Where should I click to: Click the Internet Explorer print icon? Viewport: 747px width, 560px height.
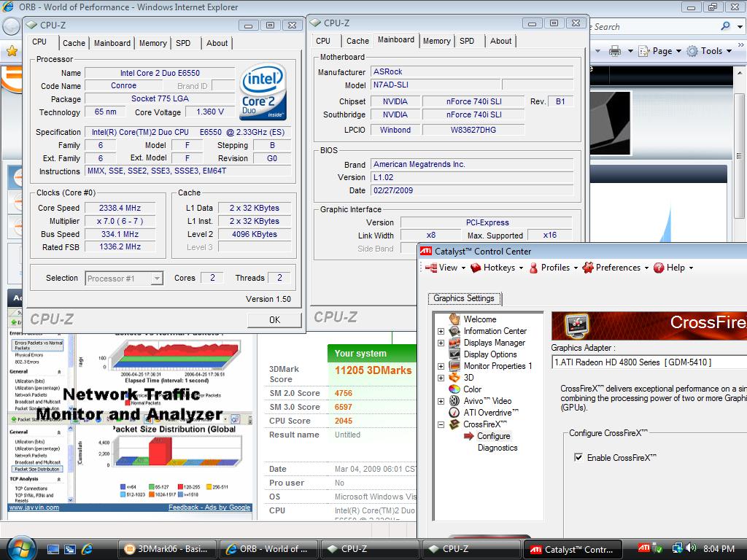tap(615, 51)
